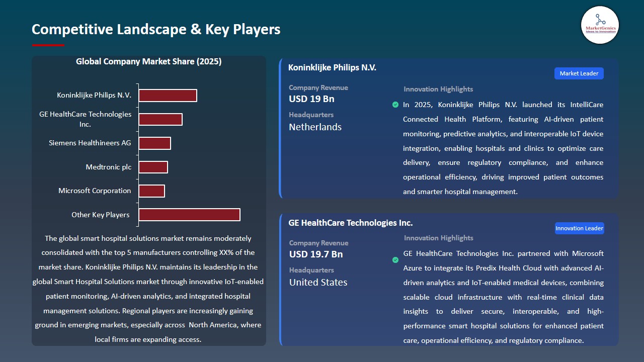Click the MarketGenics logo

[x=600, y=25]
